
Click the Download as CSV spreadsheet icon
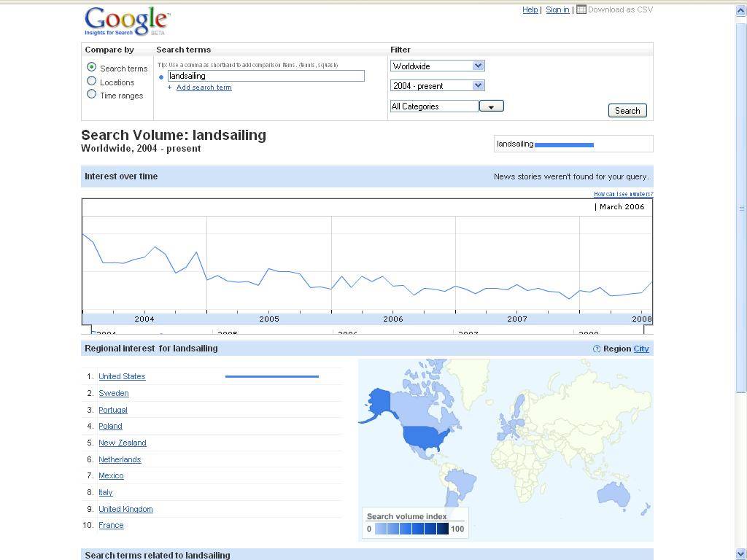[581, 9]
